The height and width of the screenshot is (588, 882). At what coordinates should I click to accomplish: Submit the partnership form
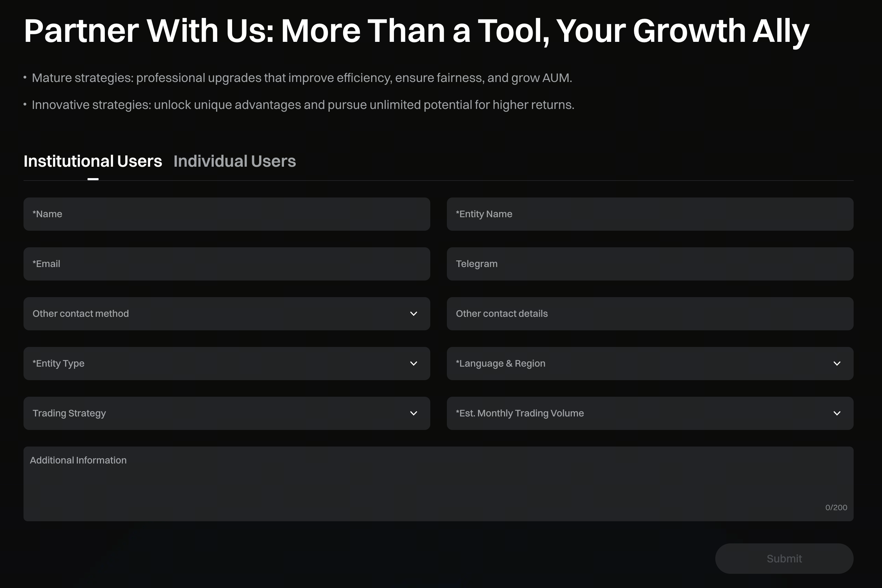tap(784, 559)
